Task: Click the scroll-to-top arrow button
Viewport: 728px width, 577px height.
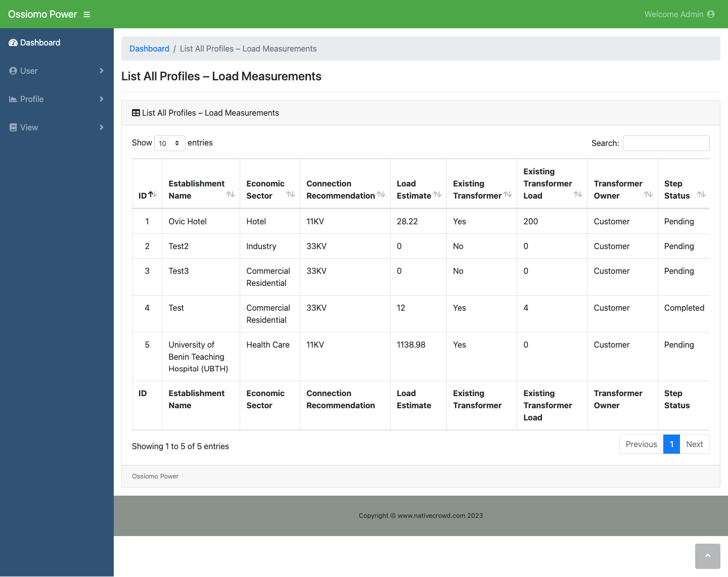Action: point(708,556)
